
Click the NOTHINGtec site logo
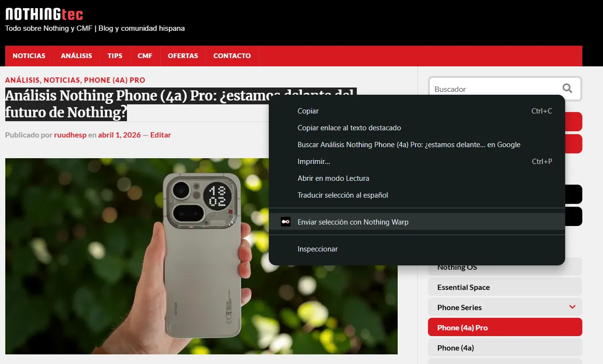[x=44, y=14]
